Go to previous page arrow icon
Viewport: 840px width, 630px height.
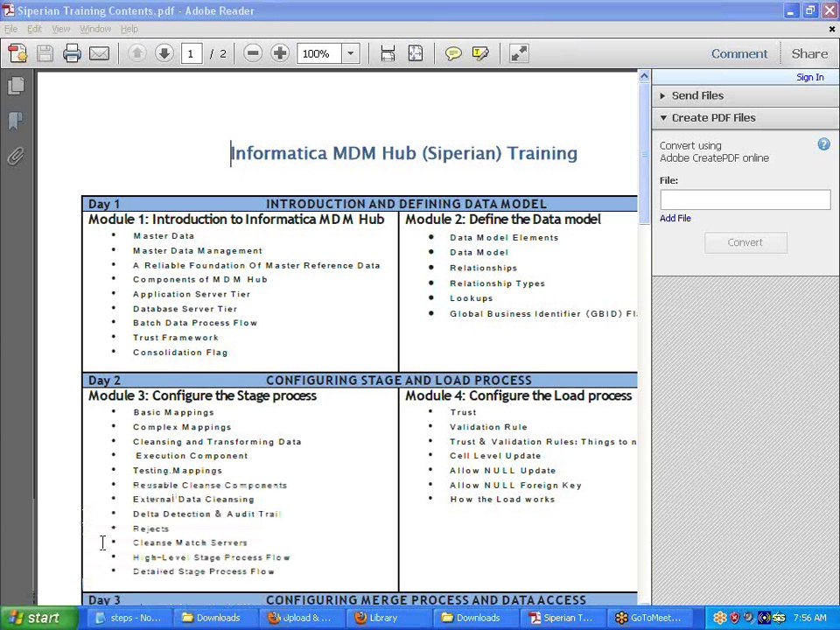click(137, 53)
